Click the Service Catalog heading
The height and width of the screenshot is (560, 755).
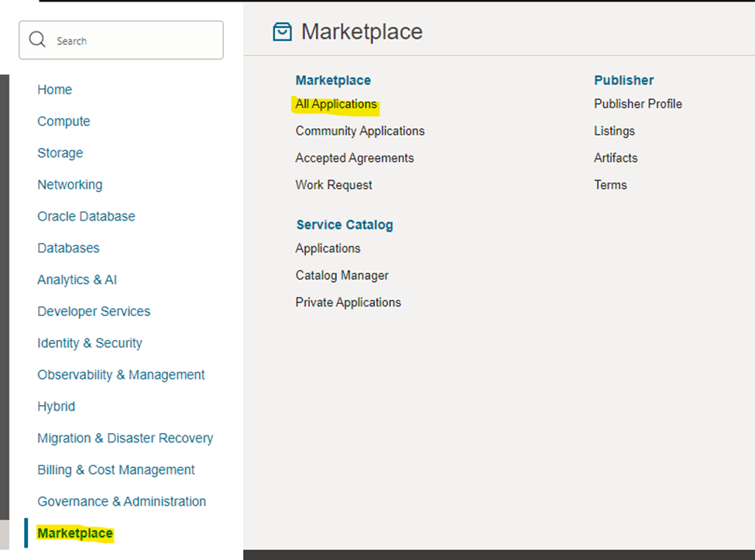tap(345, 225)
